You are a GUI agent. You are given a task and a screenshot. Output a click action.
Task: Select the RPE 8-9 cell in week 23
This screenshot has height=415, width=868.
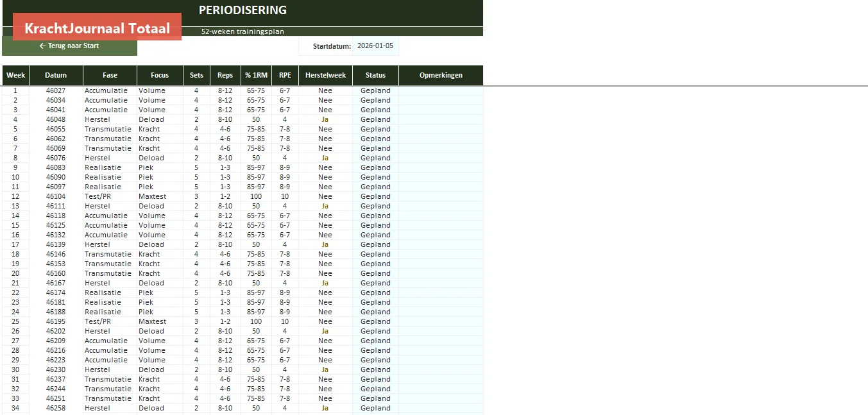click(285, 302)
